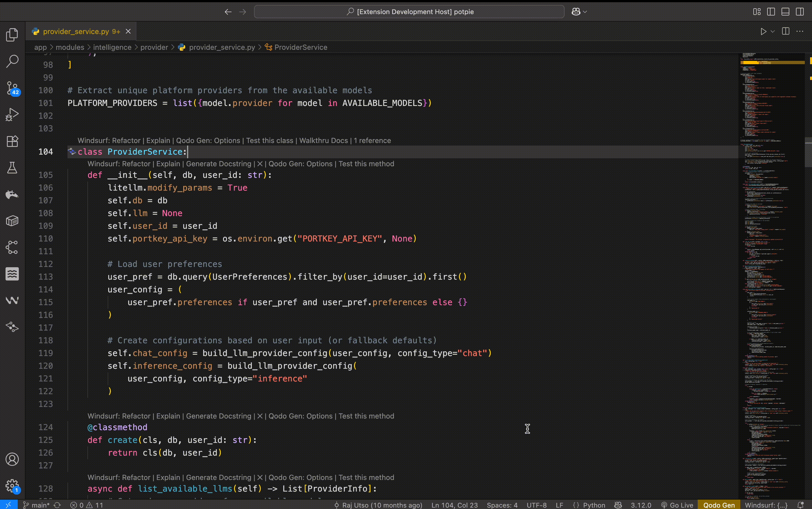This screenshot has height=509, width=812.
Task: Run Python file play button
Action: click(x=763, y=31)
